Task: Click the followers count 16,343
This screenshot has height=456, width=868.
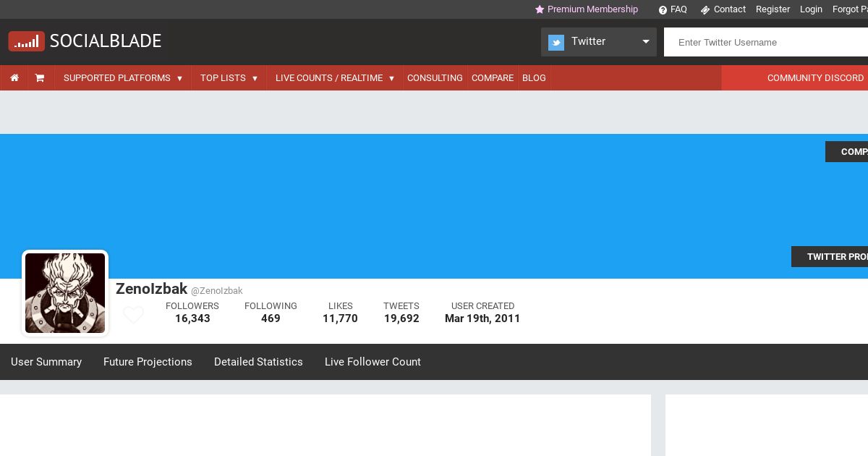Action: pos(192,318)
